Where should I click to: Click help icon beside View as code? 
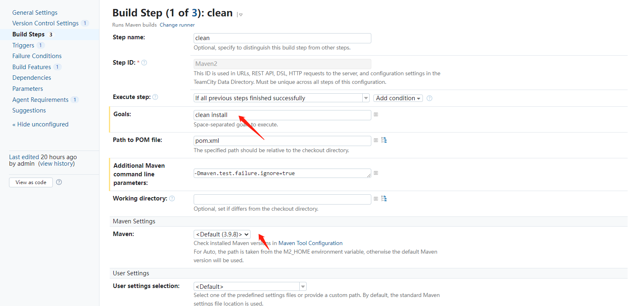59,182
